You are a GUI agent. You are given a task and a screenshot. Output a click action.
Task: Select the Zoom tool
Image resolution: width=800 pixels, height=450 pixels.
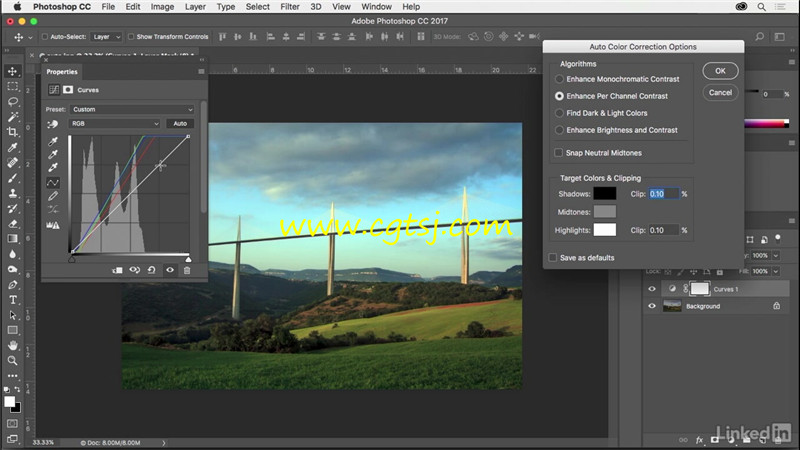12,361
